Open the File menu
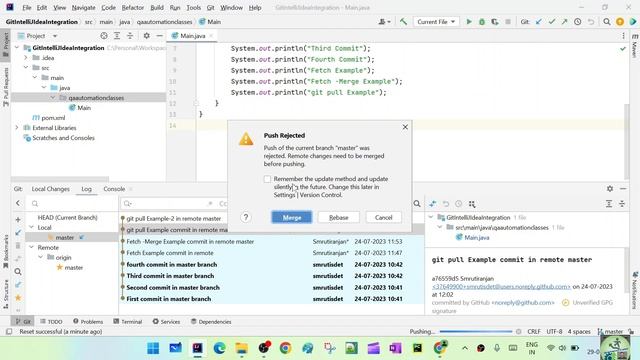This screenshot has width=640, height=360. pyautogui.click(x=27, y=8)
